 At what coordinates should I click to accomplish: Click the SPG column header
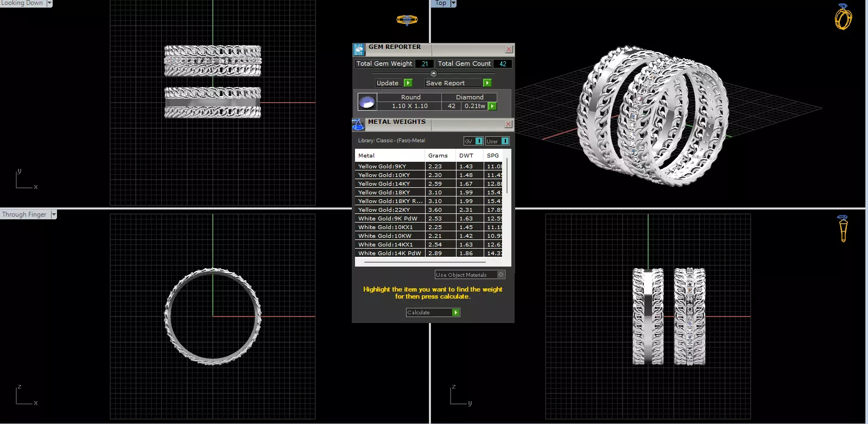(493, 156)
